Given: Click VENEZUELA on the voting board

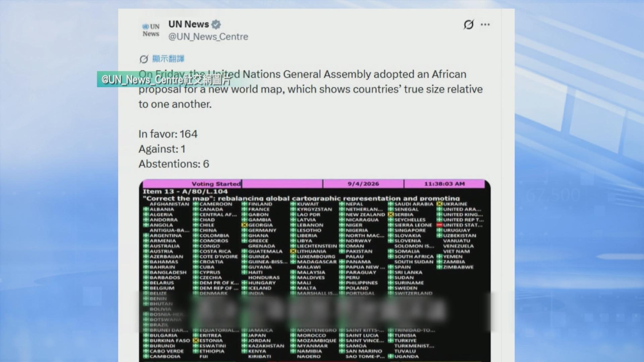Looking at the screenshot, I should (x=458, y=246).
